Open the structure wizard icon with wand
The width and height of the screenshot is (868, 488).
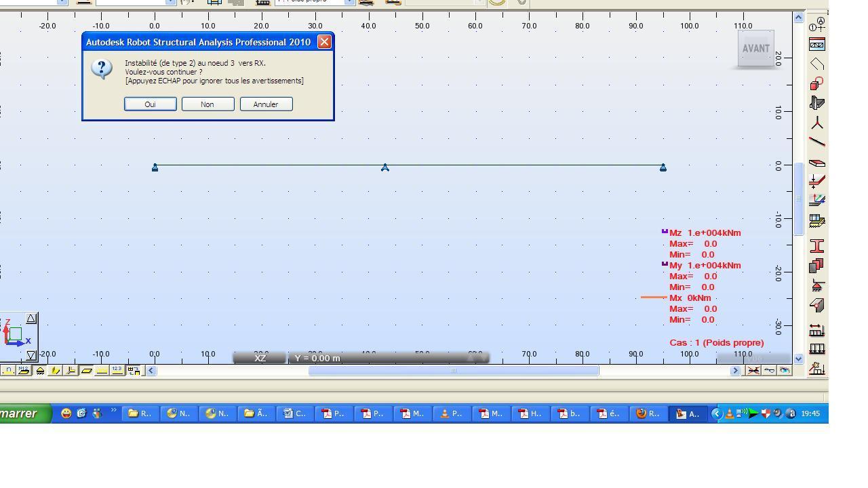point(817,369)
